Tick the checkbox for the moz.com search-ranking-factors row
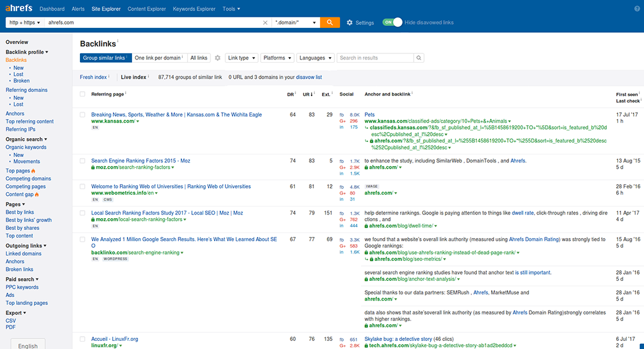Image resolution: width=644 pixels, height=349 pixels. 83,161
